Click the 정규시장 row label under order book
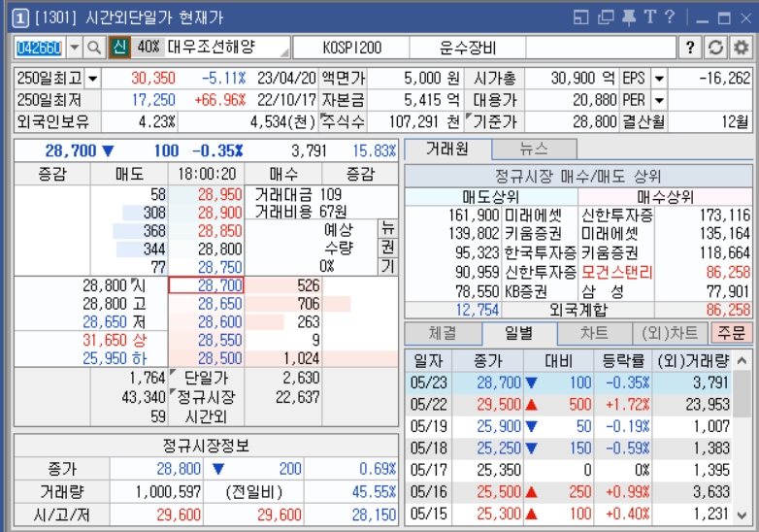 206,397
